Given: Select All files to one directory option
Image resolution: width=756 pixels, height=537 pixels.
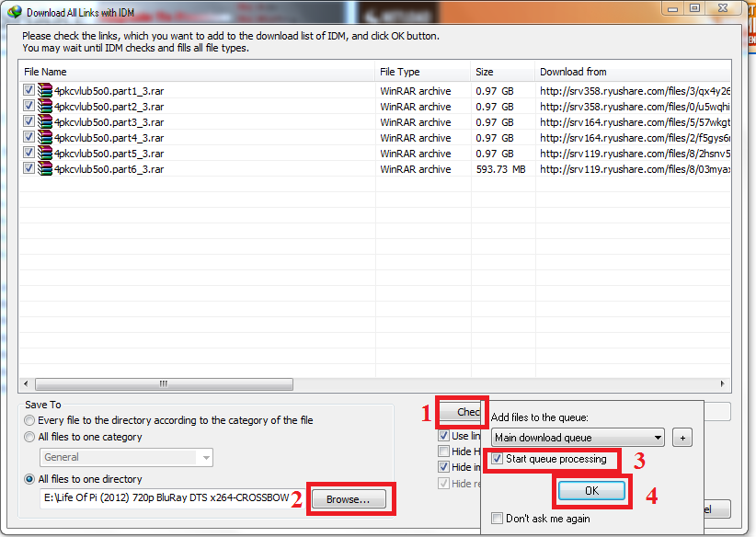Looking at the screenshot, I should pyautogui.click(x=30, y=479).
